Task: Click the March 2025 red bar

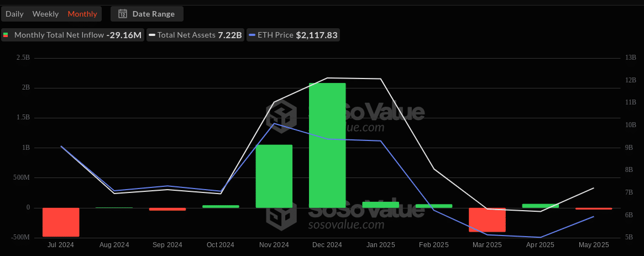Action: (x=487, y=220)
